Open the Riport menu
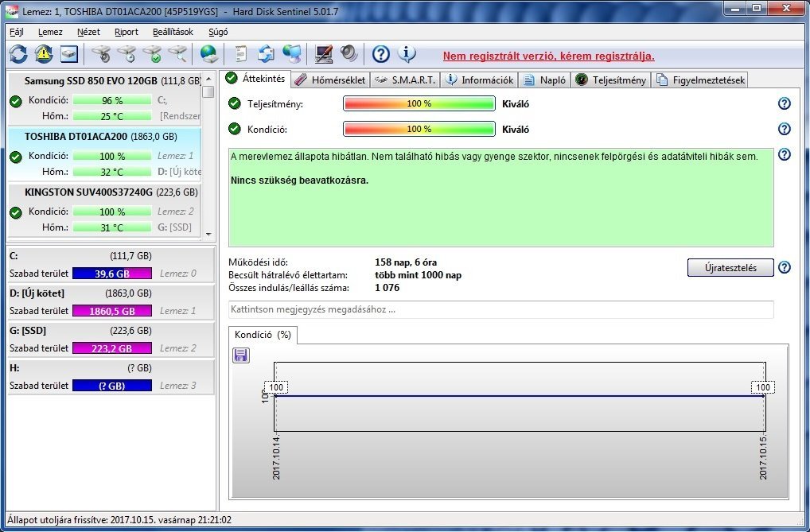 pos(126,32)
